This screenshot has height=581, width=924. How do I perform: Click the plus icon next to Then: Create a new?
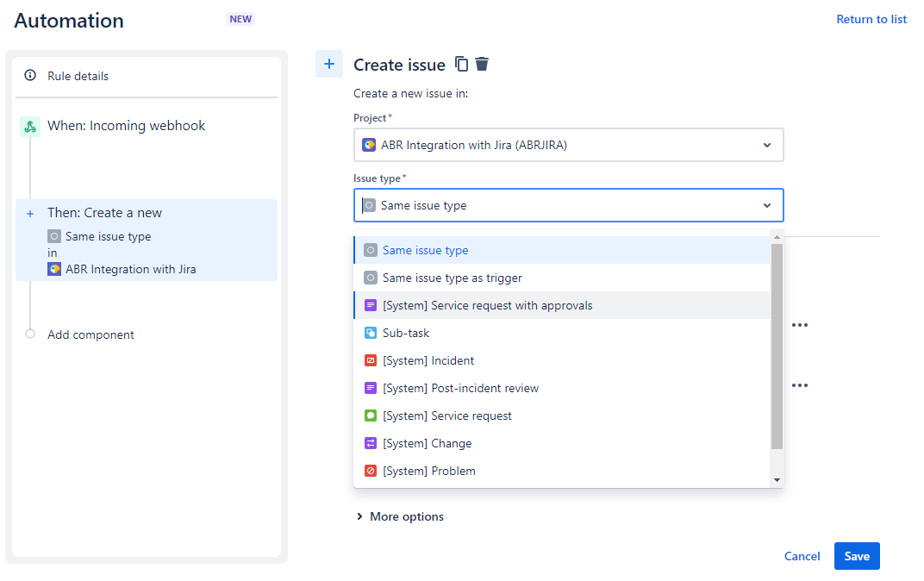[30, 214]
